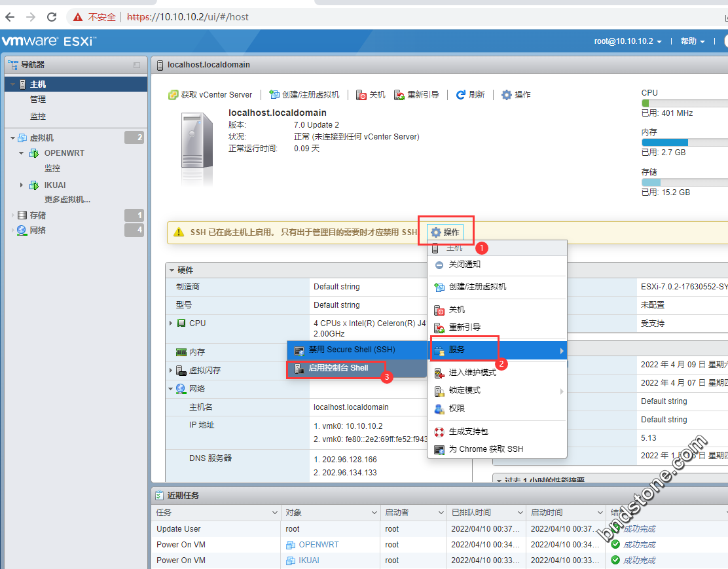Open the 服务 submenu entry
The width and height of the screenshot is (728, 569).
tap(498, 350)
